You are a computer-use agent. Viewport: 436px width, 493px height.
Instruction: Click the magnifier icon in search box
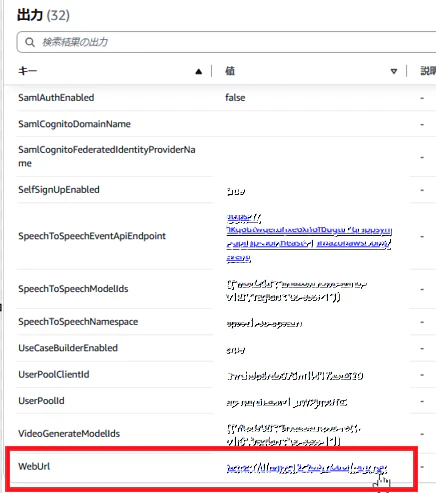(x=30, y=42)
